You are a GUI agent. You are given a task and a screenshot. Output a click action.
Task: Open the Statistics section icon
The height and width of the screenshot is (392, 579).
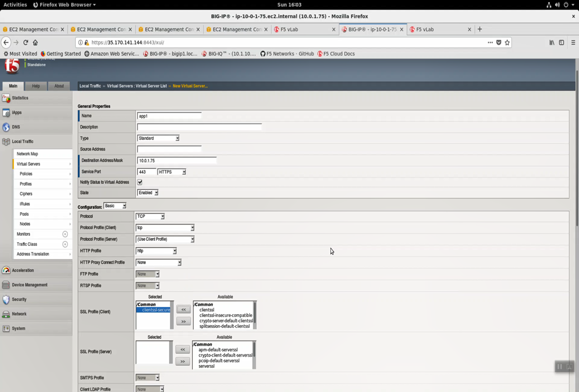pos(6,98)
